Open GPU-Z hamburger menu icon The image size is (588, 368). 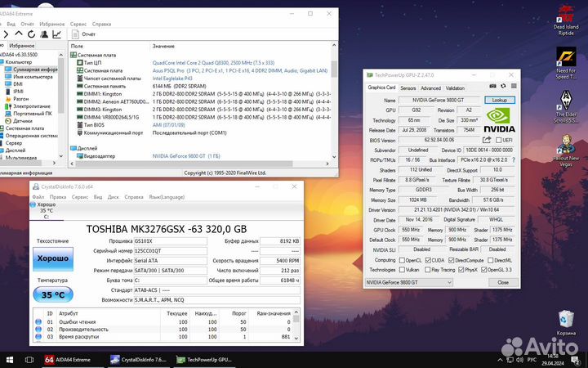click(x=514, y=86)
